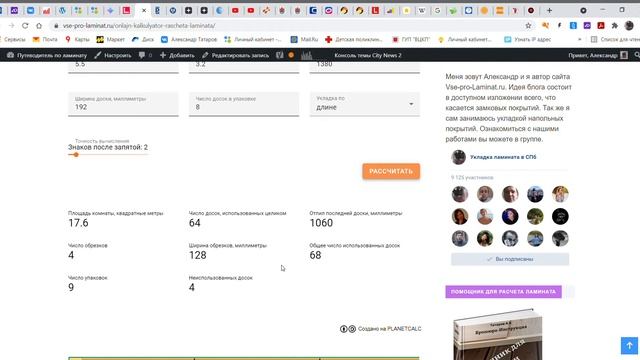
Task: Open the Укладка по dropdown
Action: click(364, 104)
